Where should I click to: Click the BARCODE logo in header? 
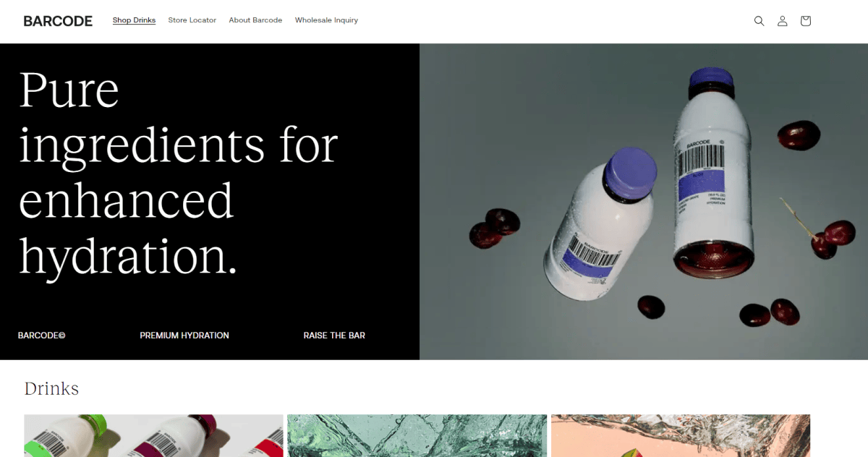58,21
